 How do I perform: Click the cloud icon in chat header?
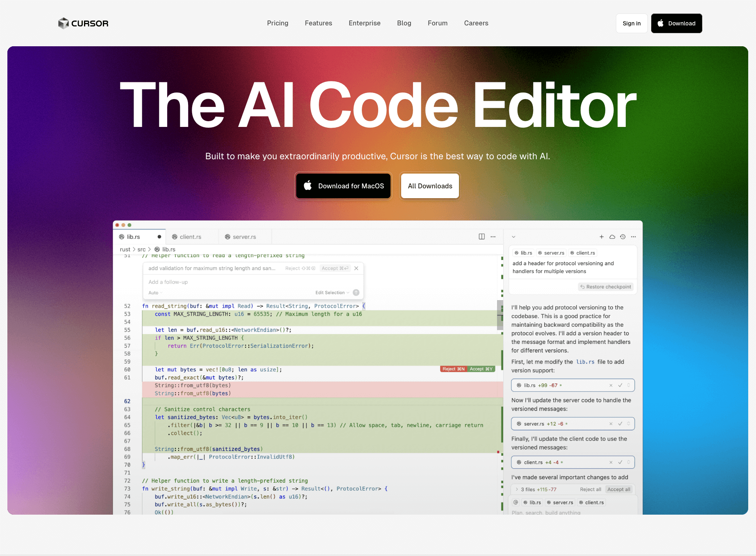[612, 237]
